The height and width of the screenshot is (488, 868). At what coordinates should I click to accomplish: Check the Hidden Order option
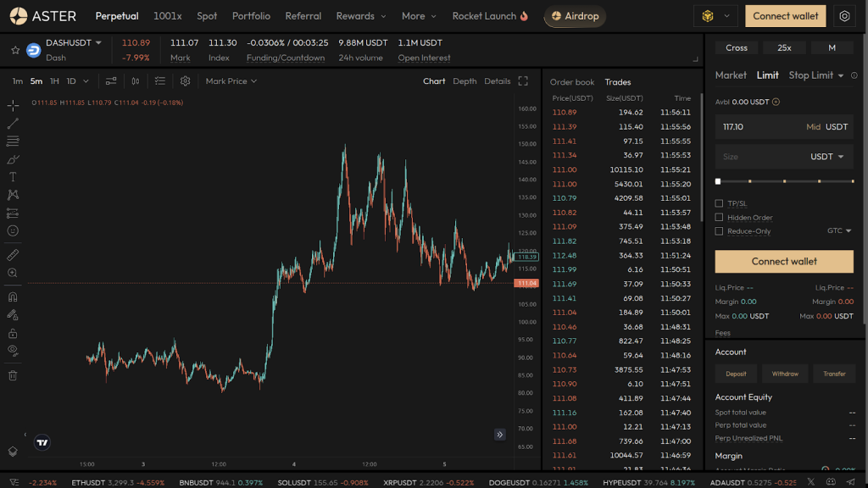click(x=720, y=218)
